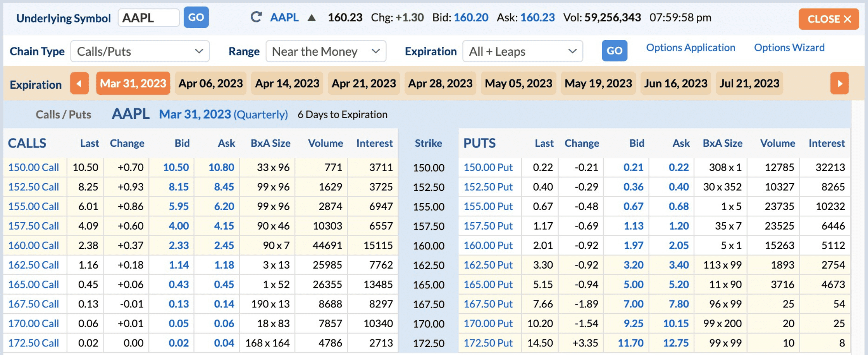This screenshot has width=868, height=355.
Task: Open the 170.00 Put link
Action: pyautogui.click(x=488, y=323)
